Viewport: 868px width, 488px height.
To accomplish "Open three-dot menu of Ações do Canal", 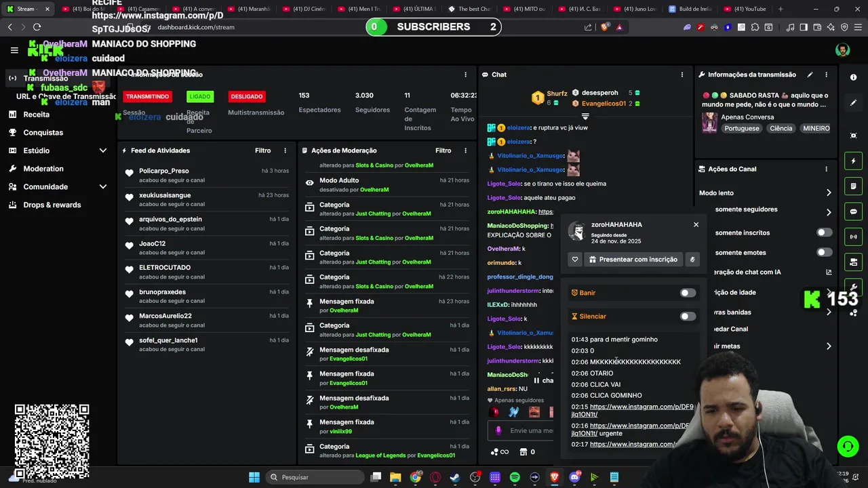I will (826, 169).
